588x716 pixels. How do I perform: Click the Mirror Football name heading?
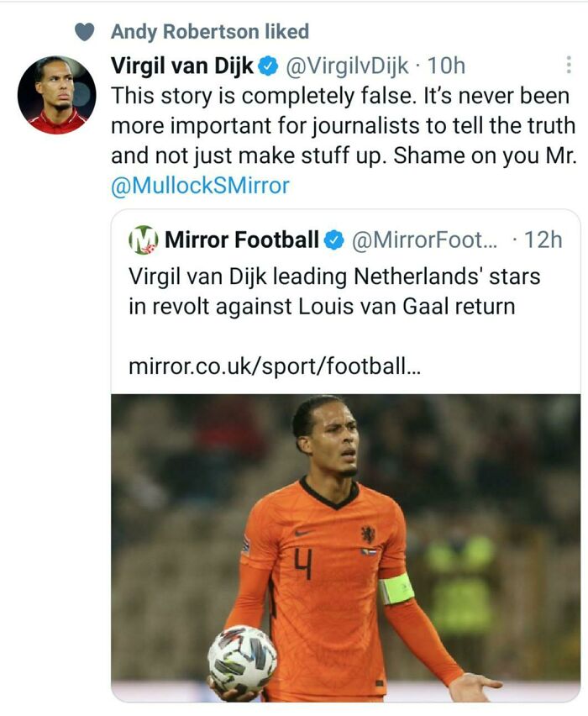click(x=242, y=240)
